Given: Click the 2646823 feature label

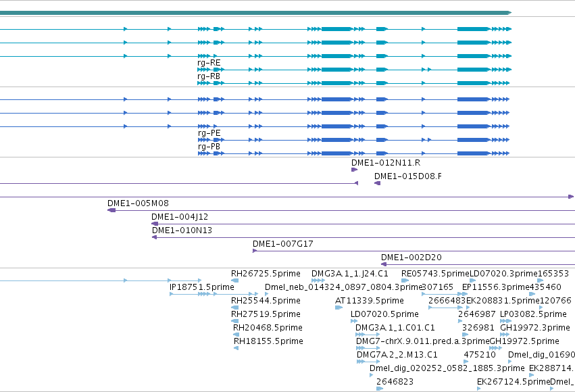Looking at the screenshot, I should coord(395,382).
